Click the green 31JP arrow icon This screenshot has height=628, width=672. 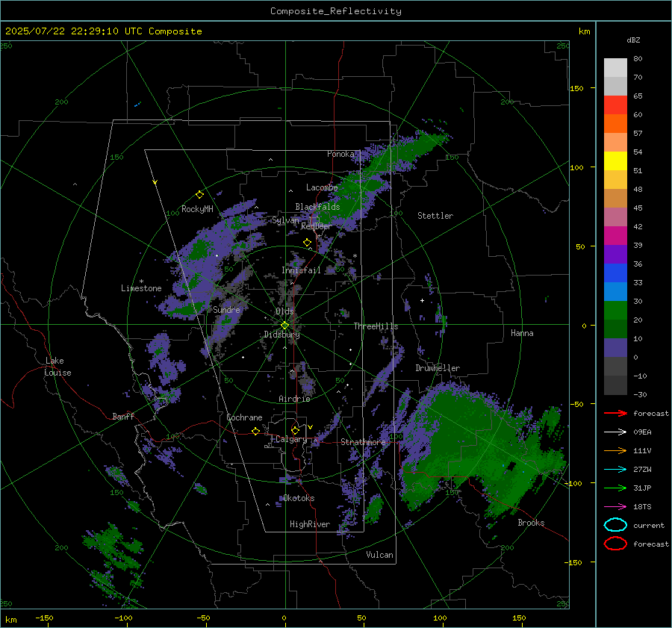(615, 488)
